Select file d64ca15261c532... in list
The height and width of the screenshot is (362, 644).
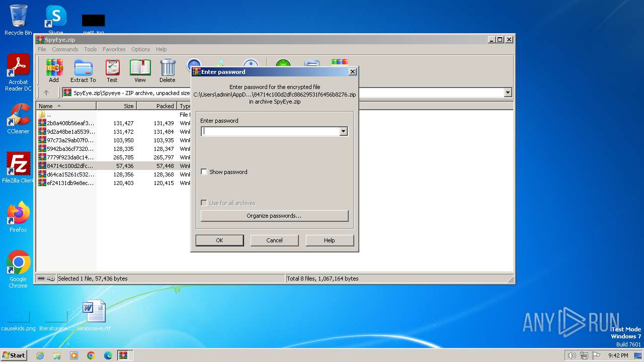66,174
